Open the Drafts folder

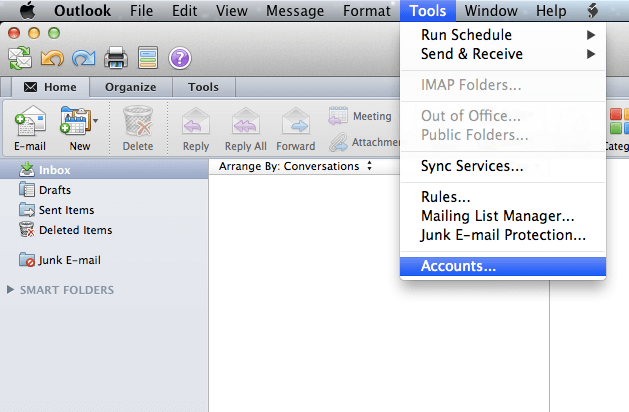click(104, 190)
